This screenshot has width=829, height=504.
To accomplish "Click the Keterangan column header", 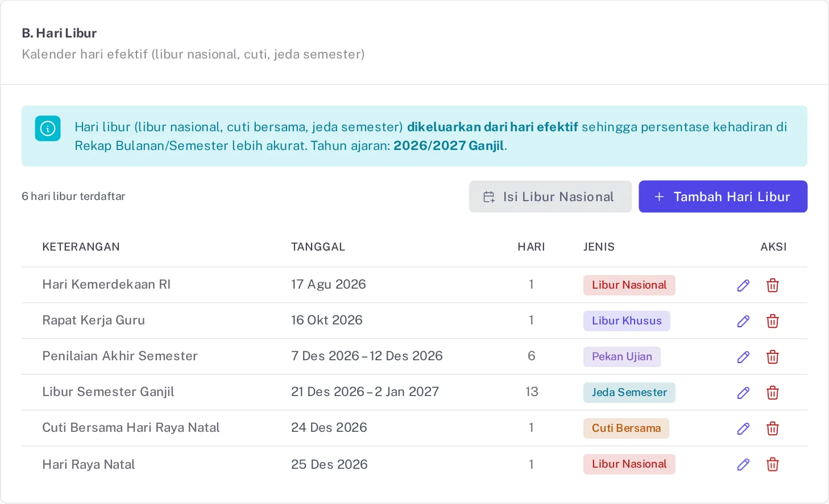I will point(81,247).
